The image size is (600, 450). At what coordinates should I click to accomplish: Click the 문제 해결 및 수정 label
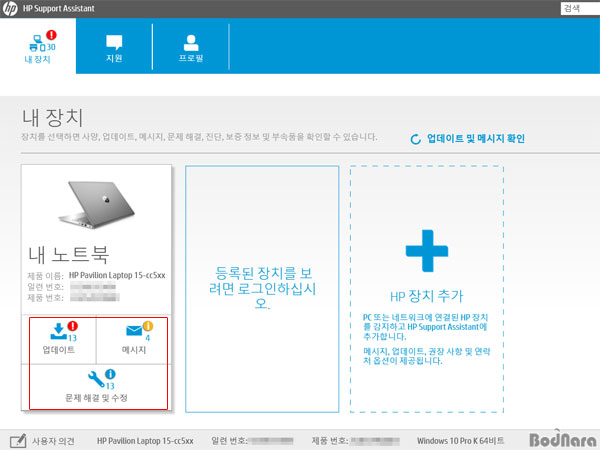click(96, 398)
